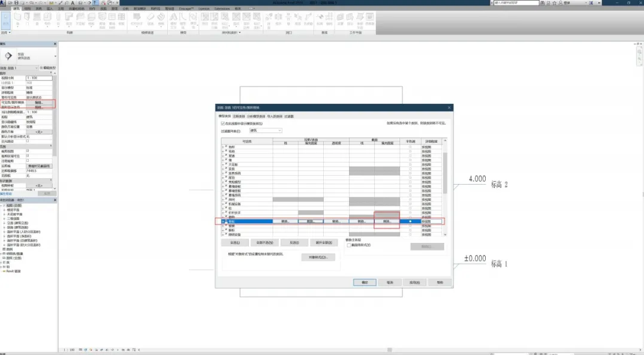Toggle the 裁剪区域可见 checkbox in Properties
Viewport: 644px width, 355px height.
28,156
